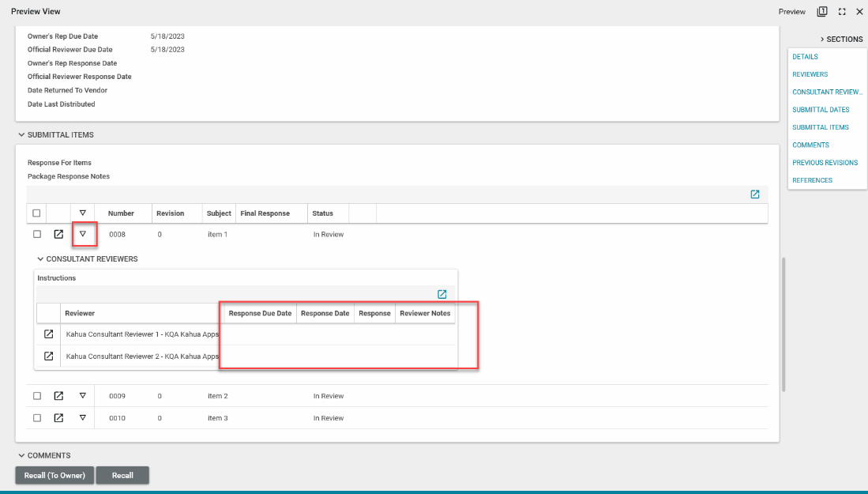Check the select-all checkbox in table header
Image resolution: width=868 pixels, height=494 pixels.
coord(36,213)
